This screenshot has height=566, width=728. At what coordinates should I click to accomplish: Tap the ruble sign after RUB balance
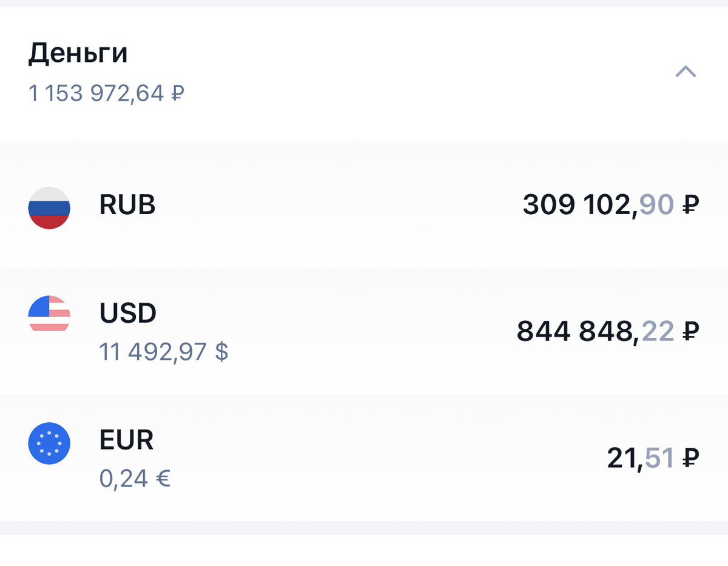point(691,205)
